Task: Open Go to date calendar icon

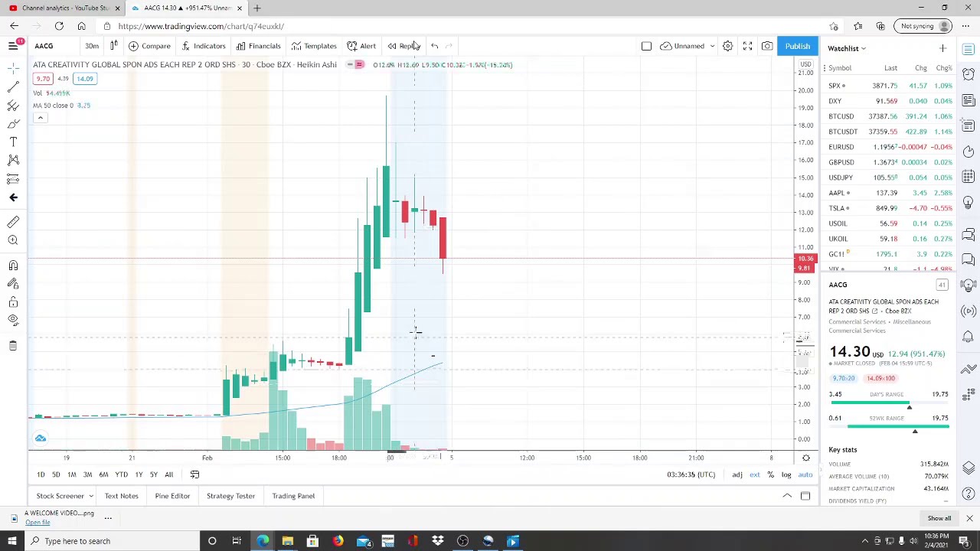Action: coord(194,474)
